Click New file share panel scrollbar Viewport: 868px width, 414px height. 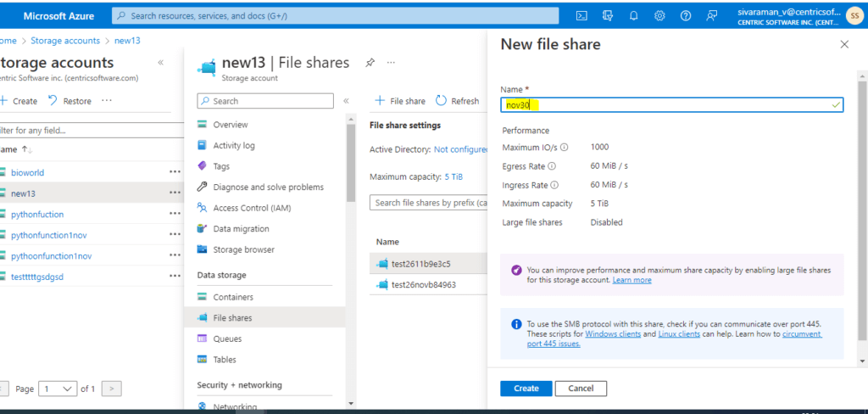[862, 210]
